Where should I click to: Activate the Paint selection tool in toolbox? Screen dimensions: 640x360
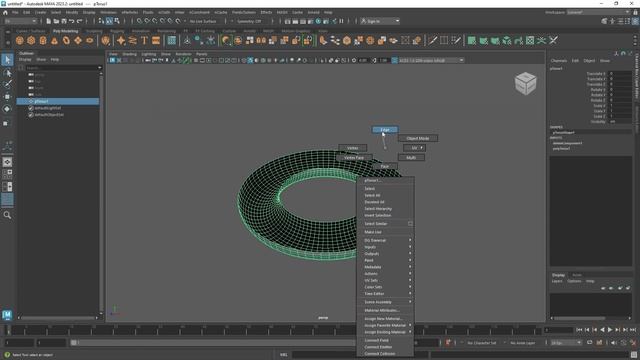(7, 84)
